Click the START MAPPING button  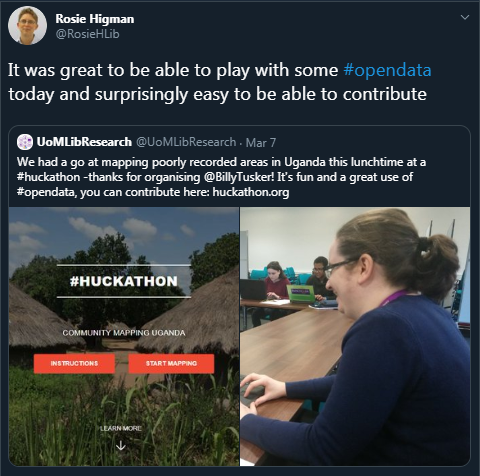pos(171,363)
